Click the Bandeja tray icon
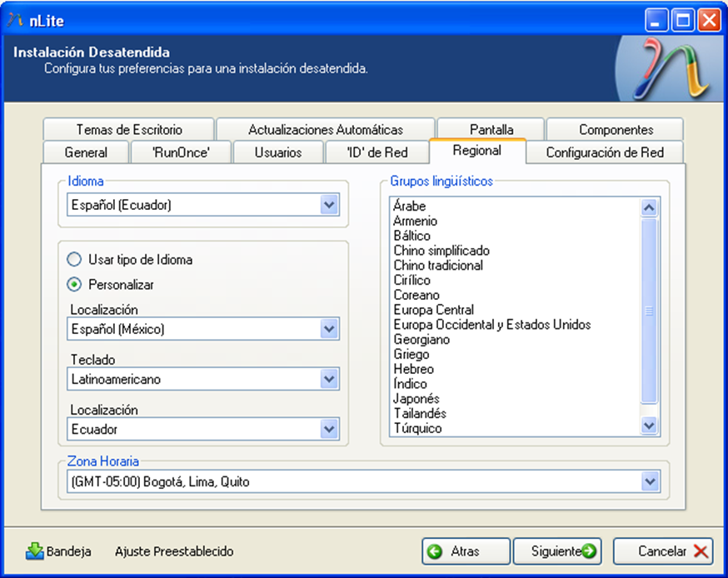728x578 pixels. coord(34,551)
